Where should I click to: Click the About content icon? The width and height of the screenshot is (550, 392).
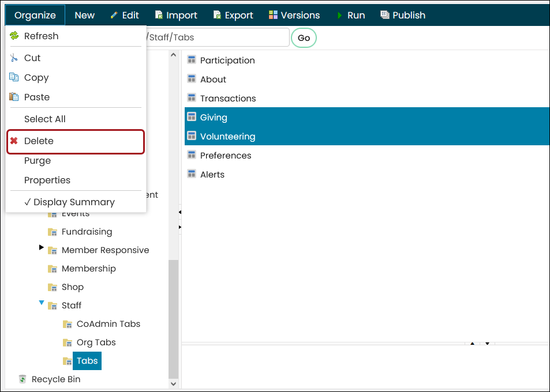coord(192,78)
